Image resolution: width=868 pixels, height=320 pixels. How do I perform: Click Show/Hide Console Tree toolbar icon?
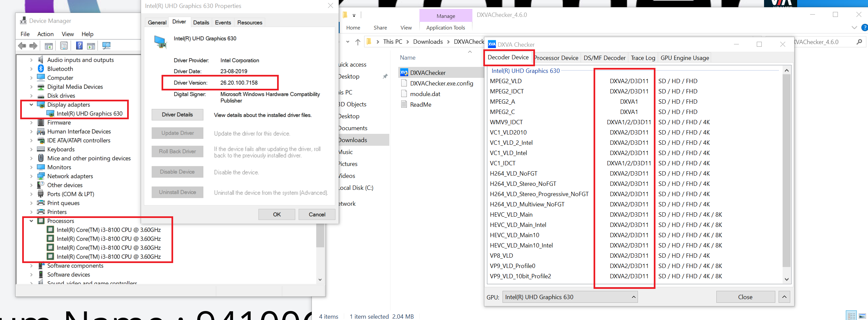(49, 45)
